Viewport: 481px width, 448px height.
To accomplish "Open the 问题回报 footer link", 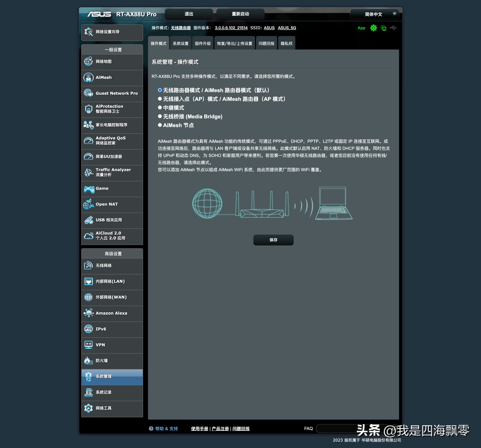I will point(241,429).
